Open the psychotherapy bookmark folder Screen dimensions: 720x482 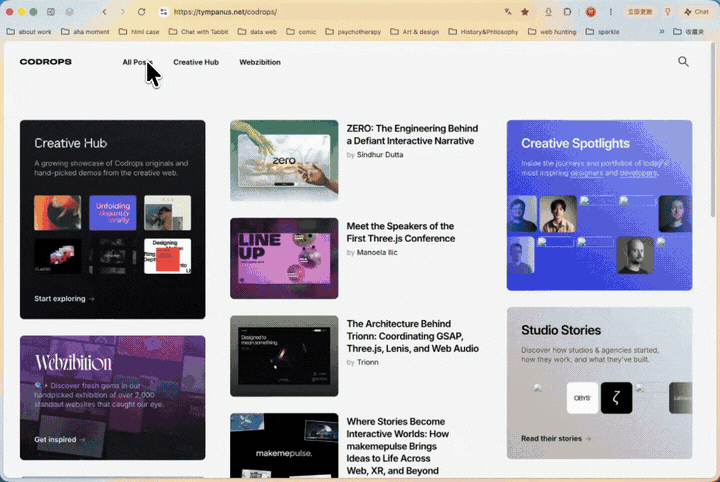coord(354,32)
